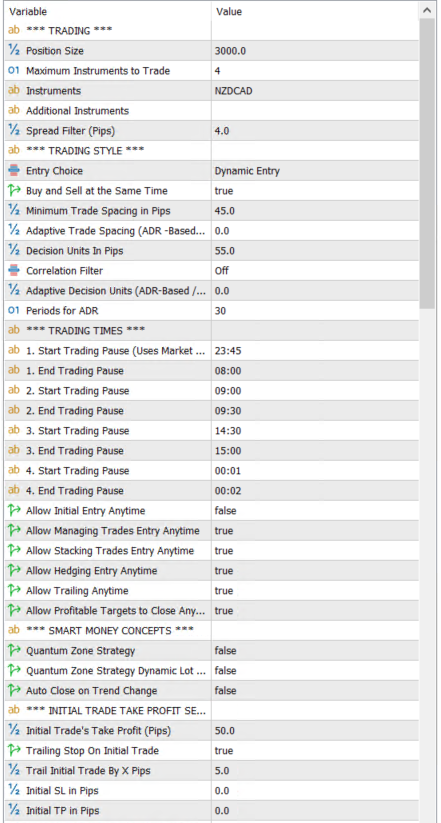441x823 pixels.
Task: Click the Periods for ADR integer icon
Action: 14,311
